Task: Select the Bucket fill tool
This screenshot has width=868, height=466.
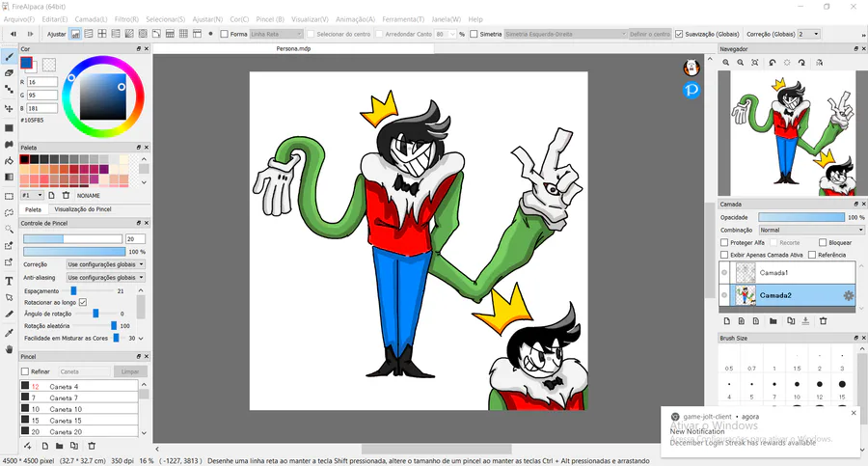Action: click(9, 161)
